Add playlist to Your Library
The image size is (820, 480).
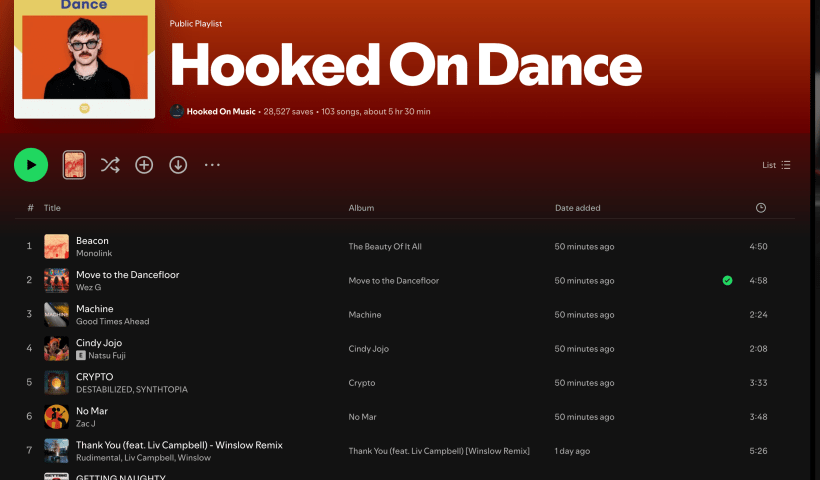(x=144, y=165)
